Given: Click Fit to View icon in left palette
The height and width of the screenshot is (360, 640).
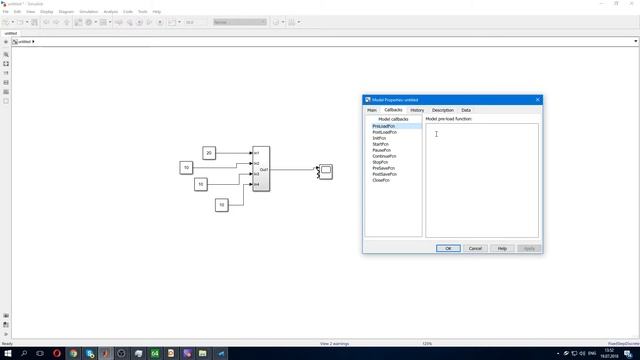Looking at the screenshot, I should pyautogui.click(x=6, y=64).
